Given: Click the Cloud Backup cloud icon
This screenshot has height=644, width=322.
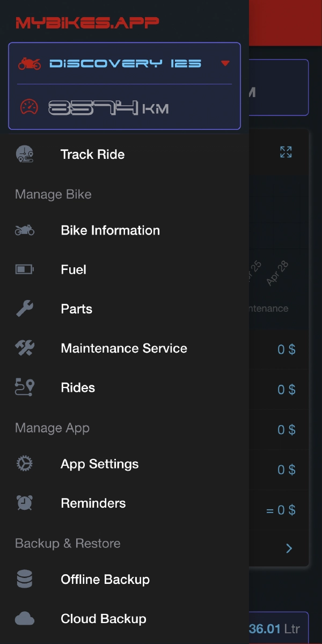Looking at the screenshot, I should [x=25, y=619].
